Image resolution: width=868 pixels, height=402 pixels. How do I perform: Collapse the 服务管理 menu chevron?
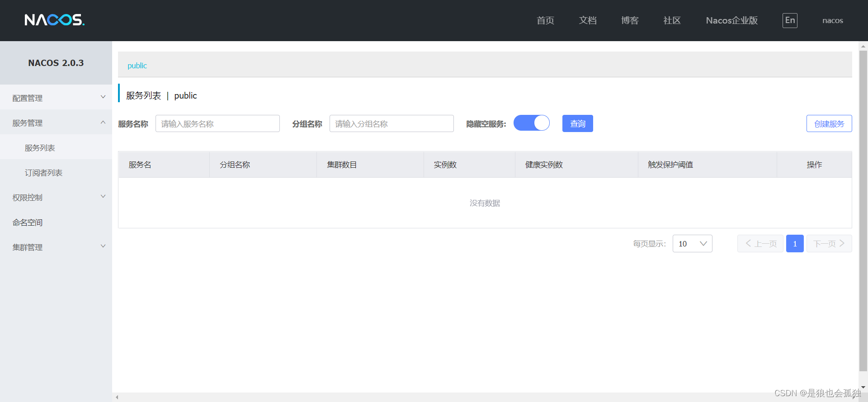[x=103, y=122]
